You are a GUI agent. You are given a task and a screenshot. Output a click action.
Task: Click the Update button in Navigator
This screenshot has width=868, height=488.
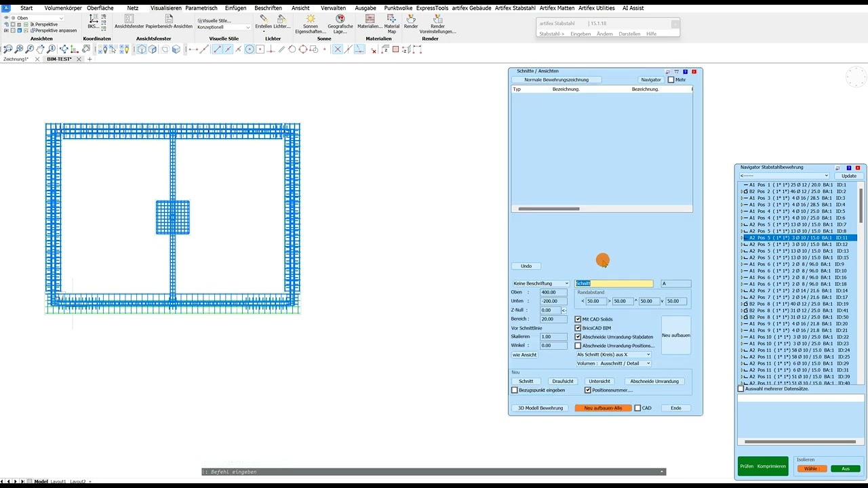(x=849, y=176)
